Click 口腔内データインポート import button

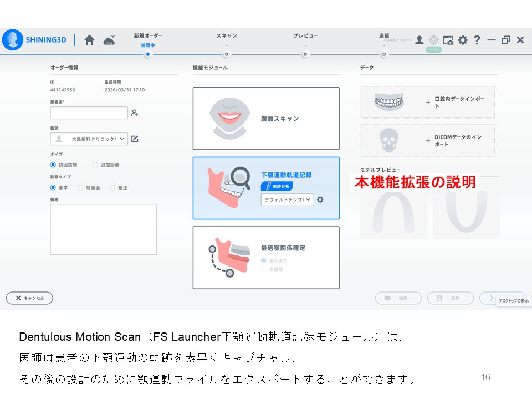pyautogui.click(x=427, y=103)
